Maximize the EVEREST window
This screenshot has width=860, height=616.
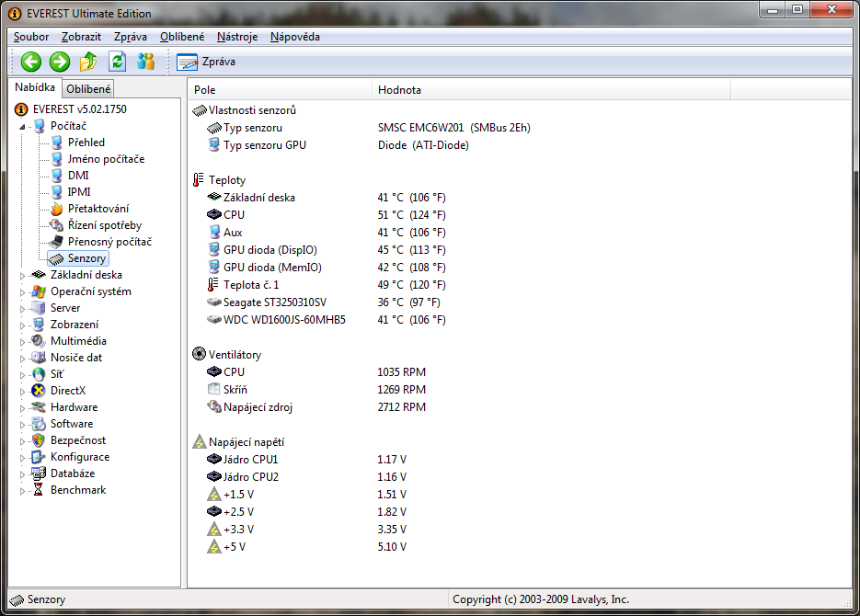(x=798, y=9)
